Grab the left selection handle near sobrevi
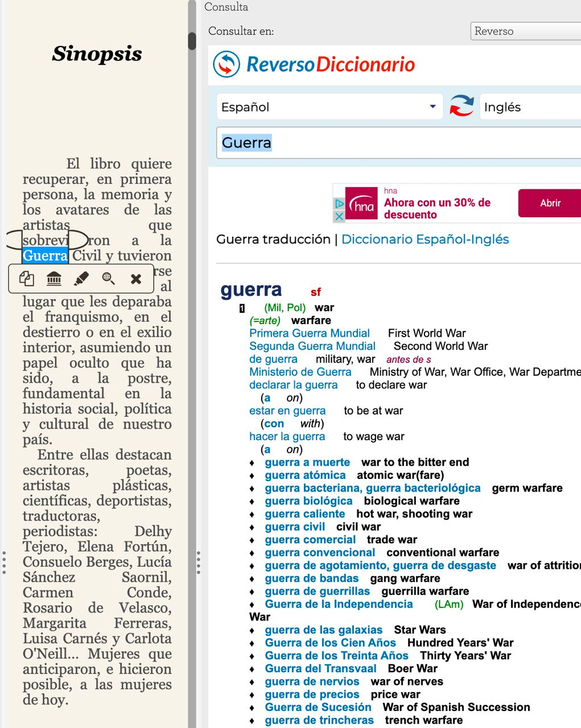The image size is (581, 728). [14, 240]
